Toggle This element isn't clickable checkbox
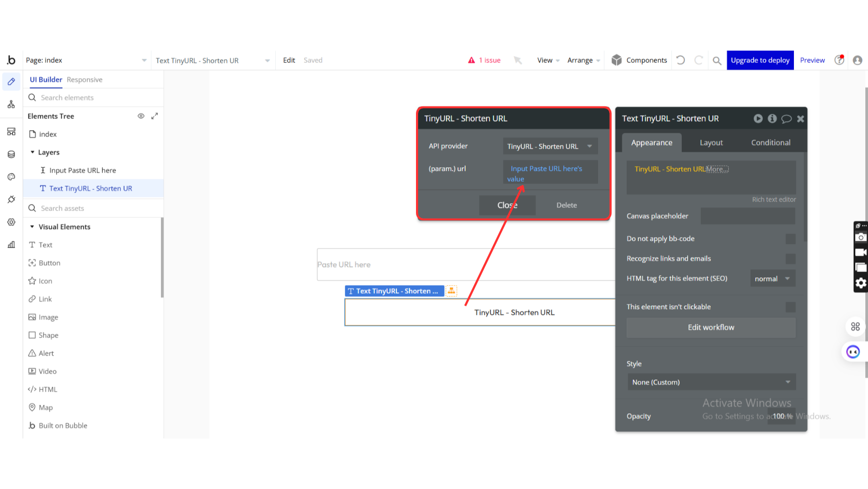 pos(791,307)
